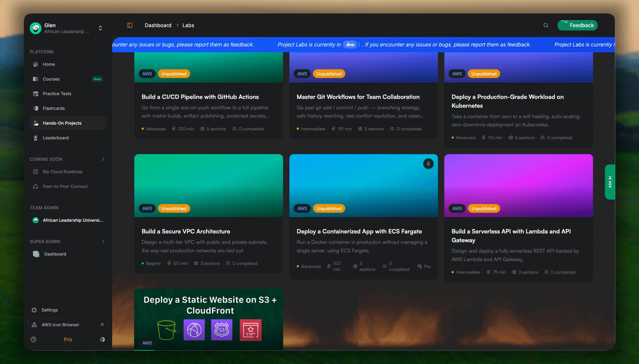Toggle the theme switch next to Pro
This screenshot has height=364, width=639.
click(102, 340)
